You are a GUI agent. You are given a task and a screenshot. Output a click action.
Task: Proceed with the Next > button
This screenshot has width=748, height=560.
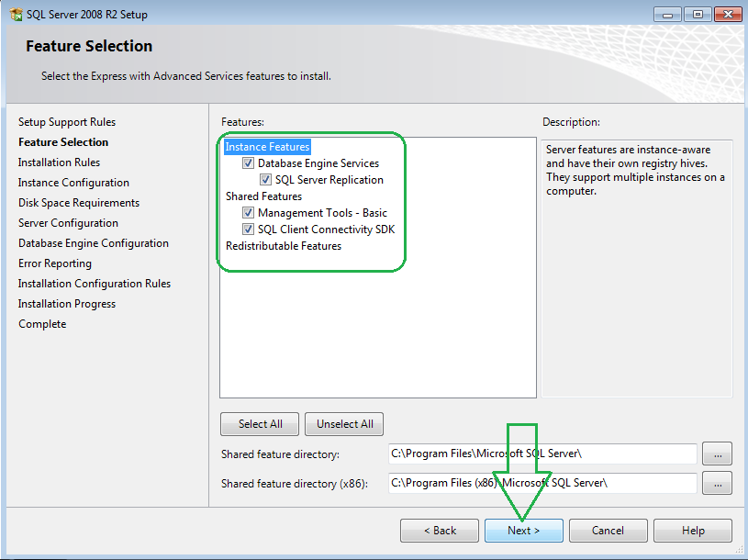pyautogui.click(x=524, y=531)
